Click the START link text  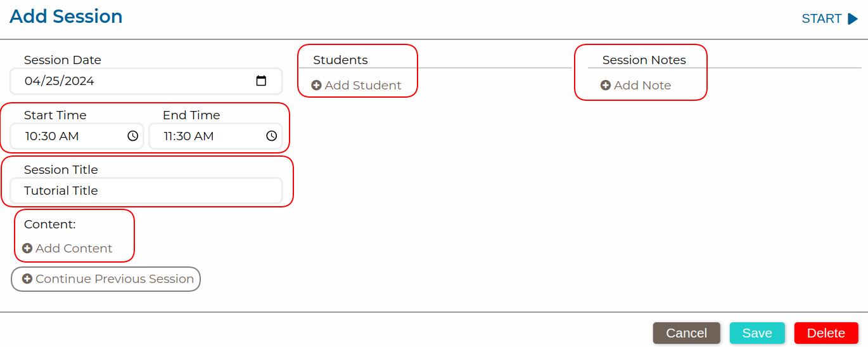pos(821,19)
